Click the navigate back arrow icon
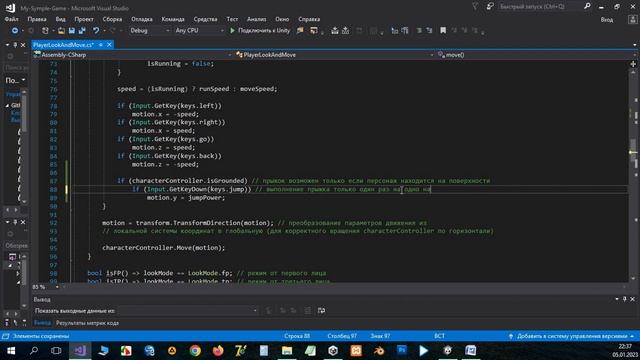Screen dimensions: 640x360 [x=15, y=31]
